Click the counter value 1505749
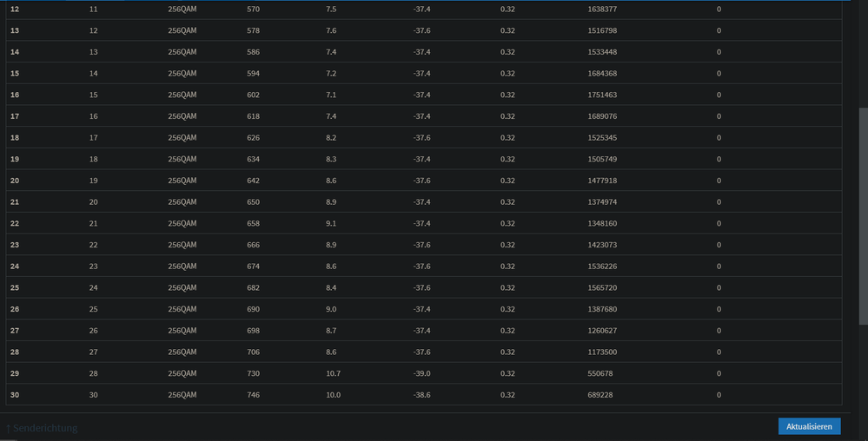The height and width of the screenshot is (441, 868). pos(602,160)
